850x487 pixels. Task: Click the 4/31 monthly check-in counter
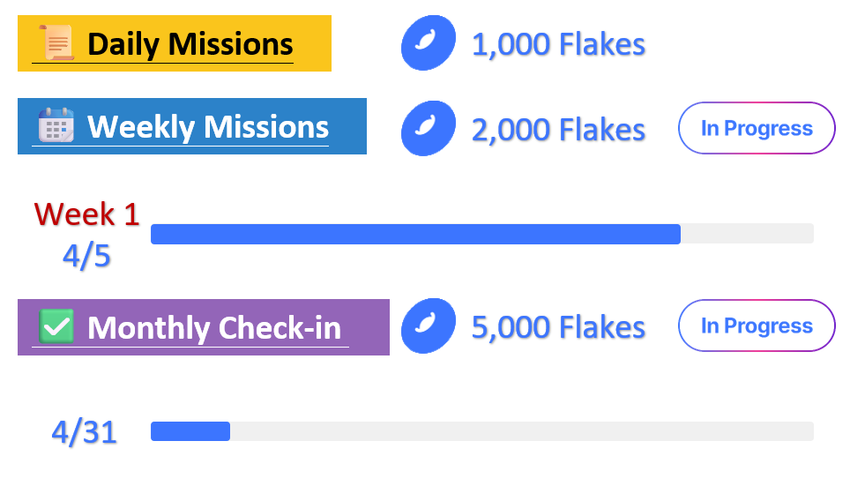85,433
